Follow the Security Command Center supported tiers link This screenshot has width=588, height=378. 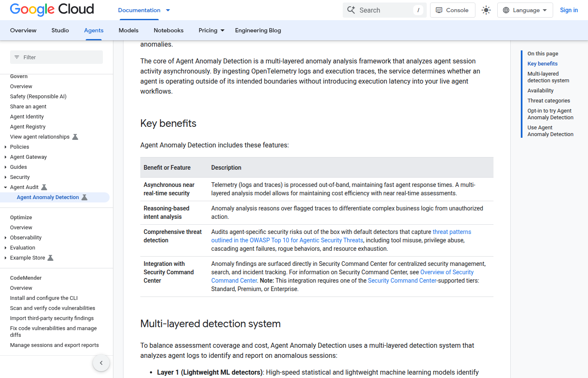click(402, 281)
